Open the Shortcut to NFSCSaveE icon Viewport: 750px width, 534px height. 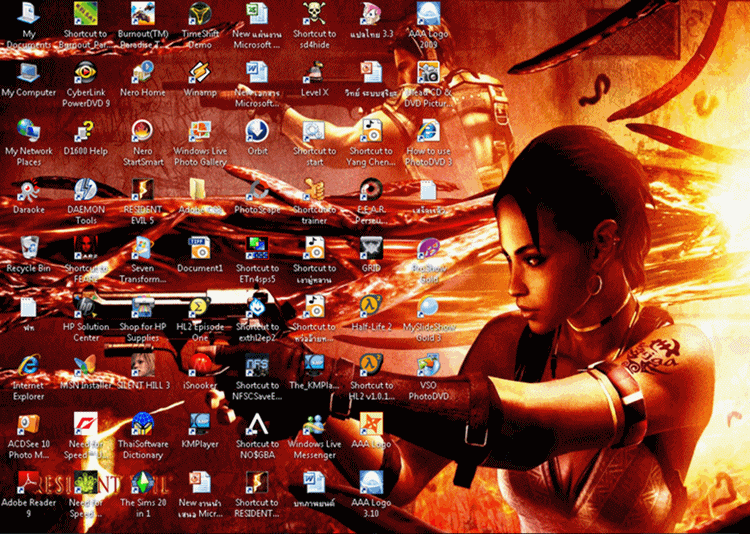[x=257, y=365]
